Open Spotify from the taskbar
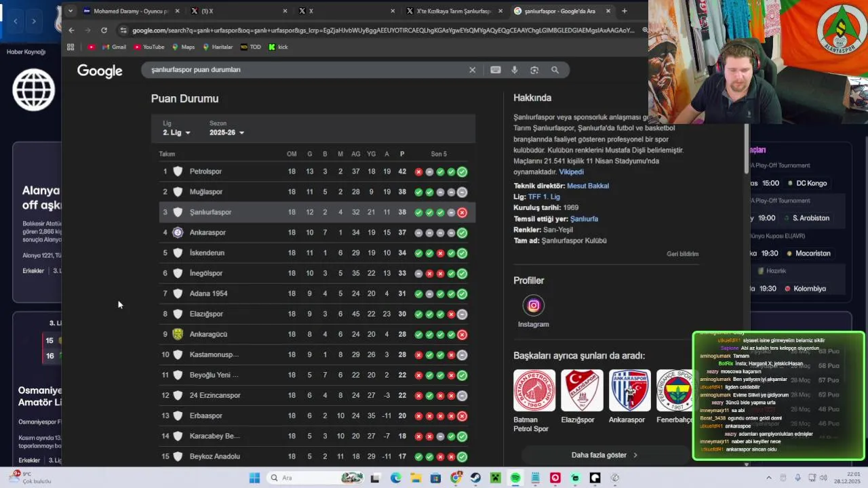The height and width of the screenshot is (488, 868). tap(515, 478)
